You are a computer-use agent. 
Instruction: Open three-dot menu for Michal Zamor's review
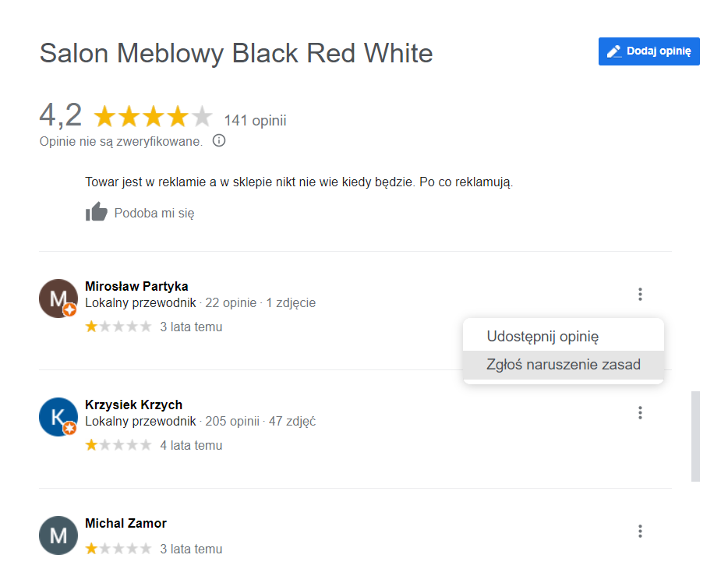(x=640, y=531)
